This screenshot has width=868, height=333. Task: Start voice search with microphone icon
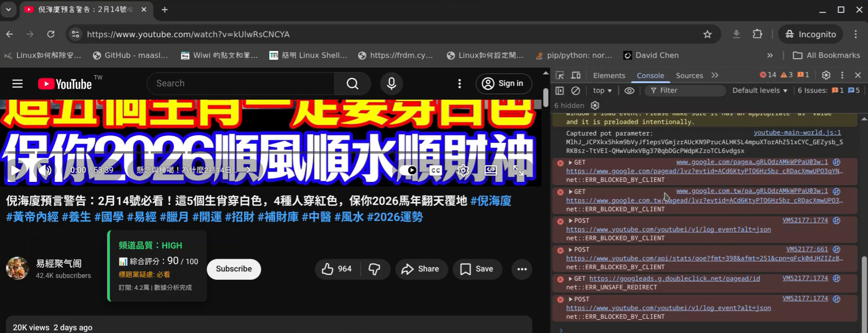[391, 84]
